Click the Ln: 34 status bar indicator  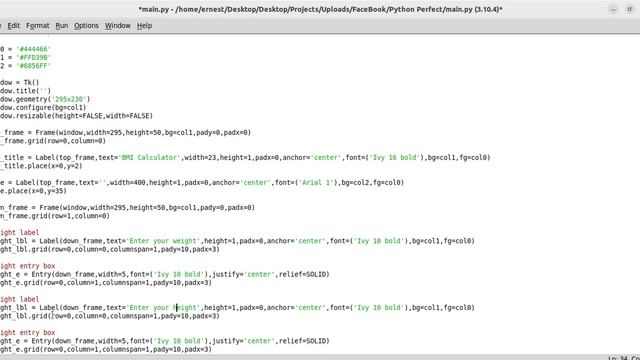pyautogui.click(x=617, y=358)
